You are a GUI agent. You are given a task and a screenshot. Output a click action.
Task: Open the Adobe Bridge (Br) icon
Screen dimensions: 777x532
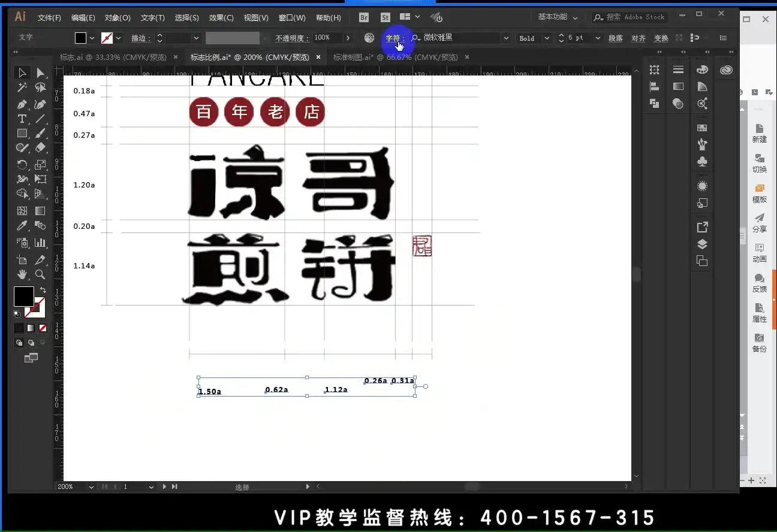pos(363,17)
